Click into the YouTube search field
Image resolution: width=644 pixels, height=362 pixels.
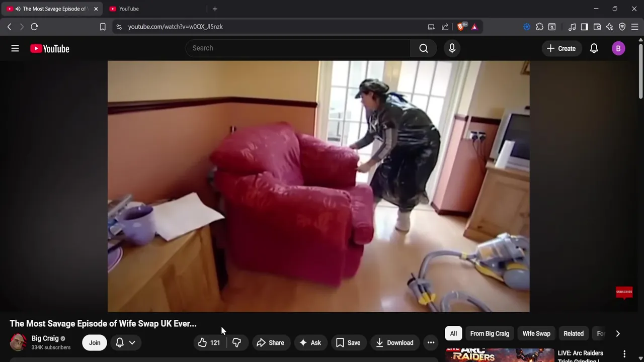click(298, 48)
